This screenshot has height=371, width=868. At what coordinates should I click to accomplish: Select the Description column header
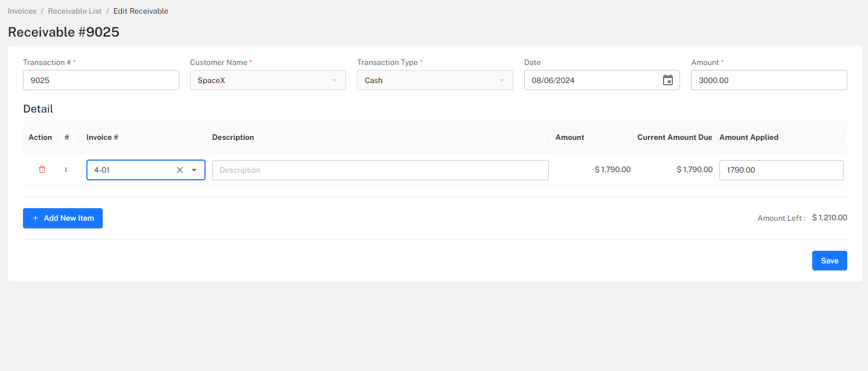click(x=233, y=137)
